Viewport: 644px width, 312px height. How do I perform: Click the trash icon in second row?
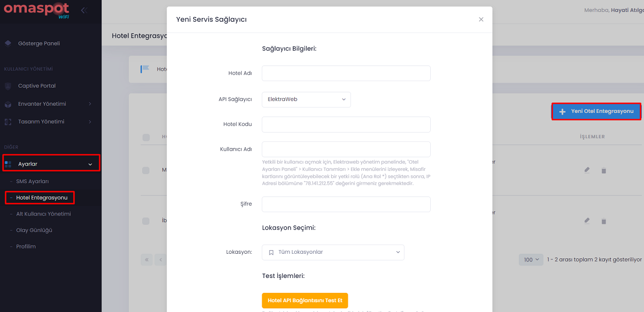(604, 221)
